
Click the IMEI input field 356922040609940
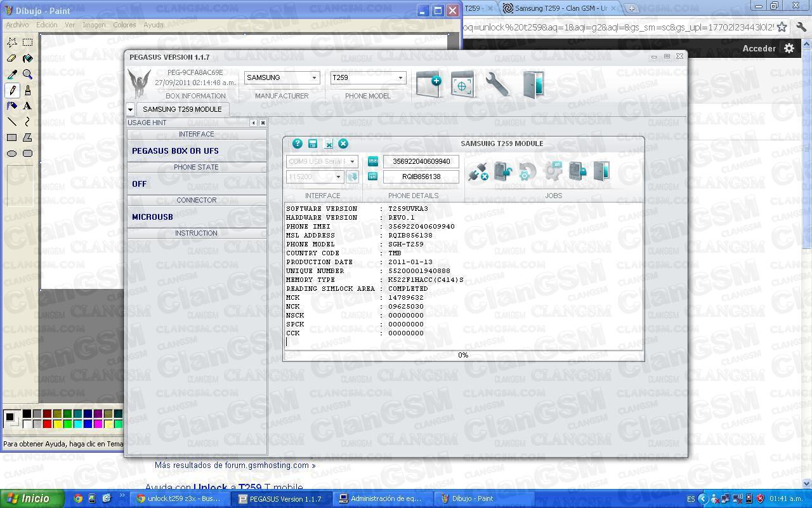pos(421,161)
